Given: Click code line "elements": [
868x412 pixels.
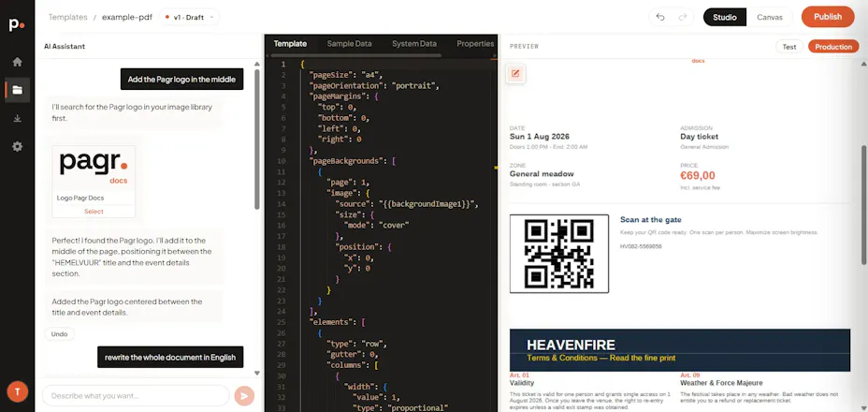Looking at the screenshot, I should 337,321.
